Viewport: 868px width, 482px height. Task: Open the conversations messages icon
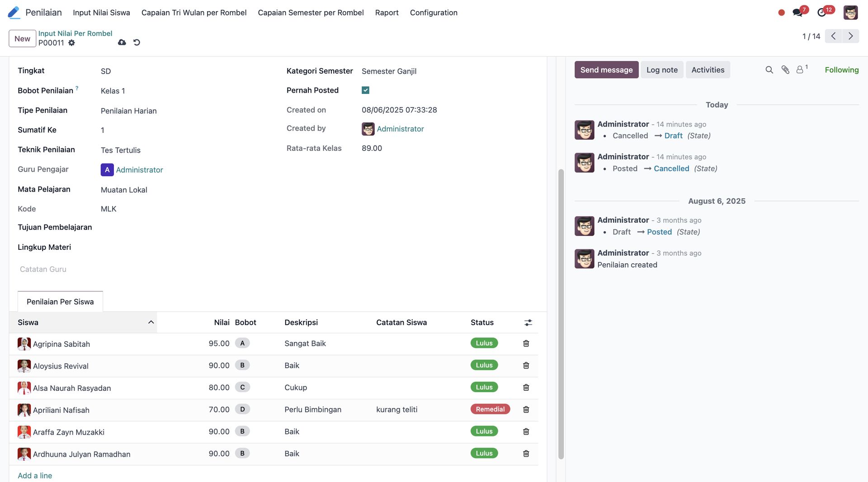pyautogui.click(x=797, y=13)
